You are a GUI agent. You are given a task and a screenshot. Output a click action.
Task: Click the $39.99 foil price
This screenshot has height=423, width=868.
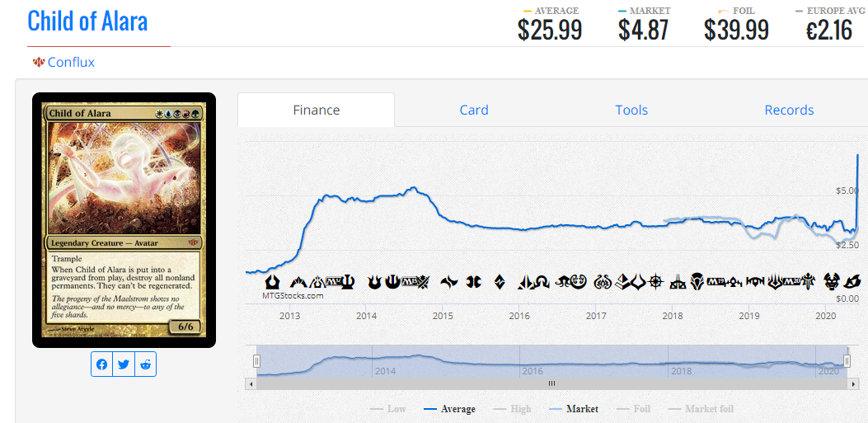coord(736,30)
